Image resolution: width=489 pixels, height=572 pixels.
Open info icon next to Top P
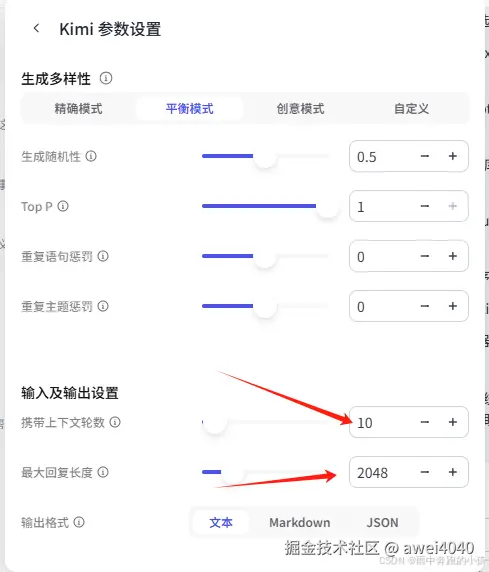coord(63,206)
